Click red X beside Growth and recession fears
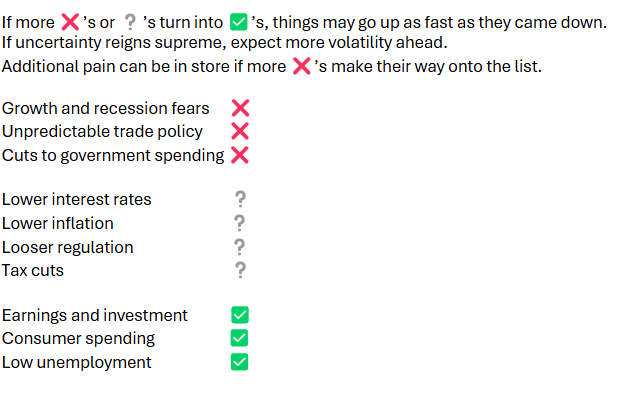The height and width of the screenshot is (393, 631). (x=240, y=108)
